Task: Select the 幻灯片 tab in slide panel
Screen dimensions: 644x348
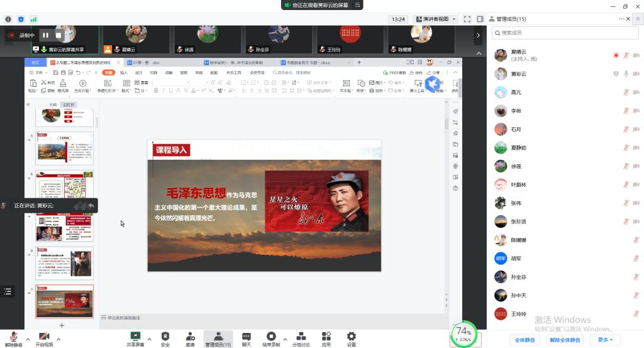Action: [68, 104]
